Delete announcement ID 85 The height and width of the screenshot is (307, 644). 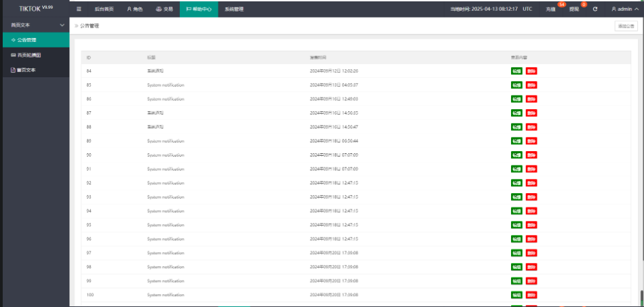click(531, 85)
